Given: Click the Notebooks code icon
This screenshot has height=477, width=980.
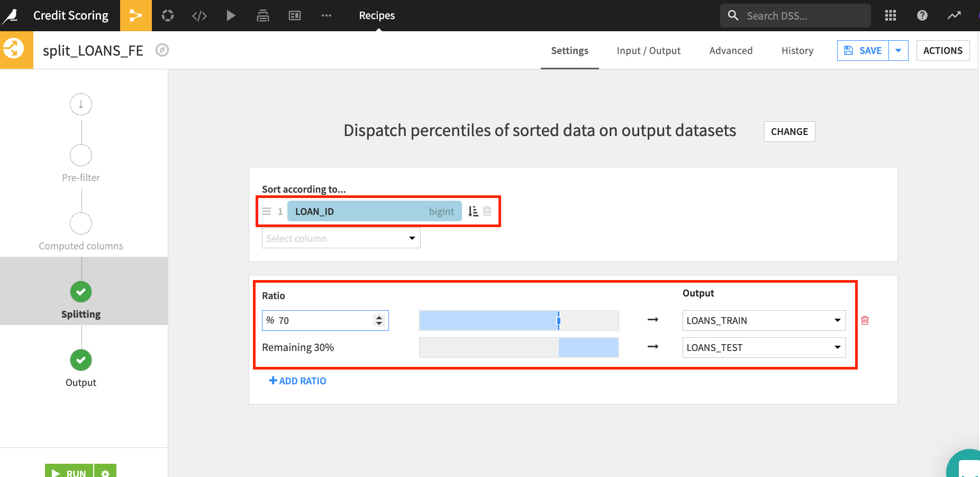Looking at the screenshot, I should click(x=199, y=16).
